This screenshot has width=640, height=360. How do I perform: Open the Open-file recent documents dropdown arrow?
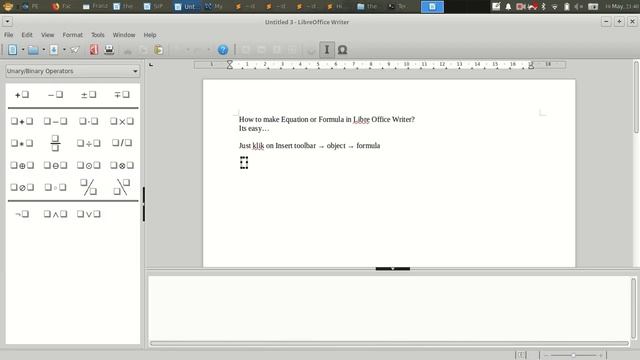tap(44, 50)
